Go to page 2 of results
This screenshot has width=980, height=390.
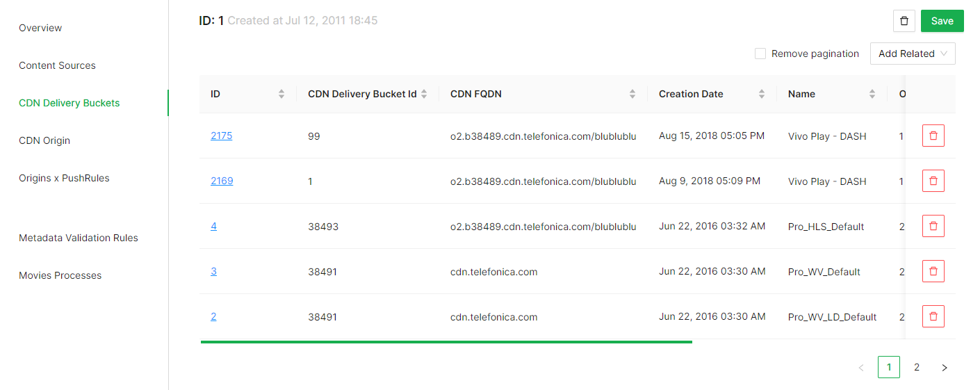click(x=916, y=367)
